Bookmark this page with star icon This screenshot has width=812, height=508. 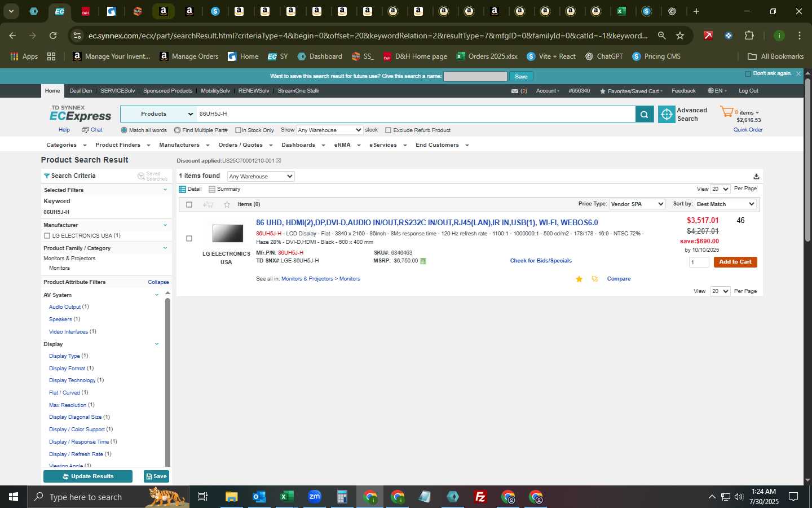[680, 36]
